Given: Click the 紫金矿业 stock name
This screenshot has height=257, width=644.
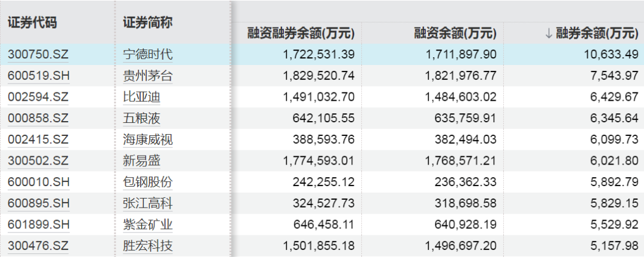Looking at the screenshot, I should click(147, 224).
